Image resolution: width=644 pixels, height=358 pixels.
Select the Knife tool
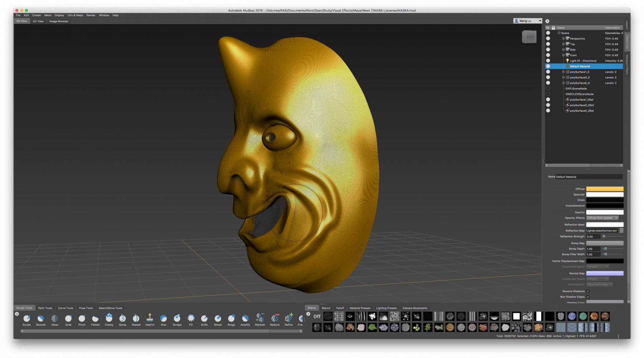point(204,319)
